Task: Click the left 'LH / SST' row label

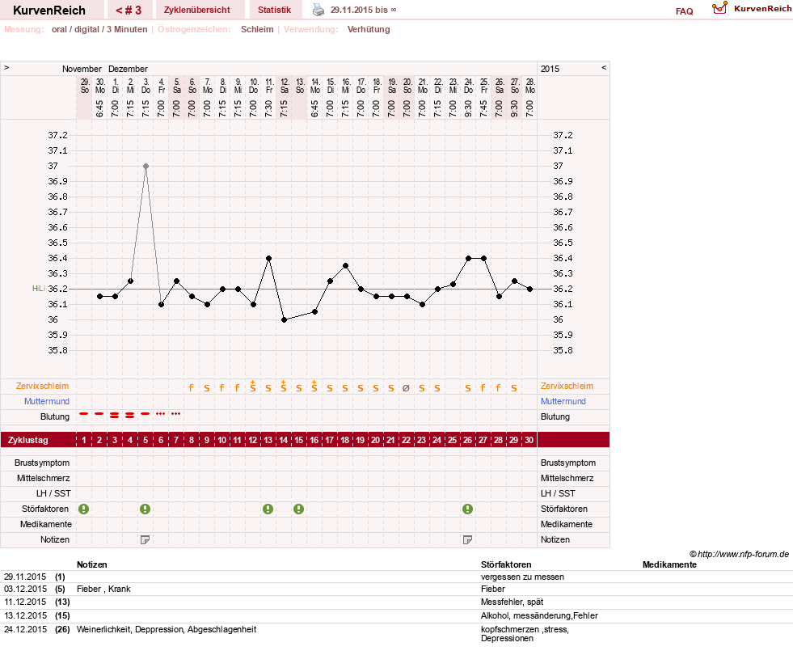Action: 53,493
